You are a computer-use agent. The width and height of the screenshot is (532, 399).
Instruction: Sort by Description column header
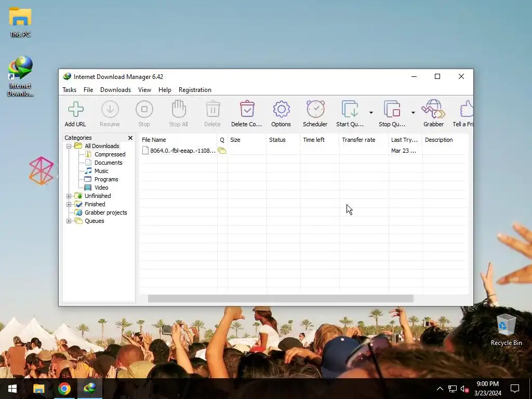(x=445, y=140)
